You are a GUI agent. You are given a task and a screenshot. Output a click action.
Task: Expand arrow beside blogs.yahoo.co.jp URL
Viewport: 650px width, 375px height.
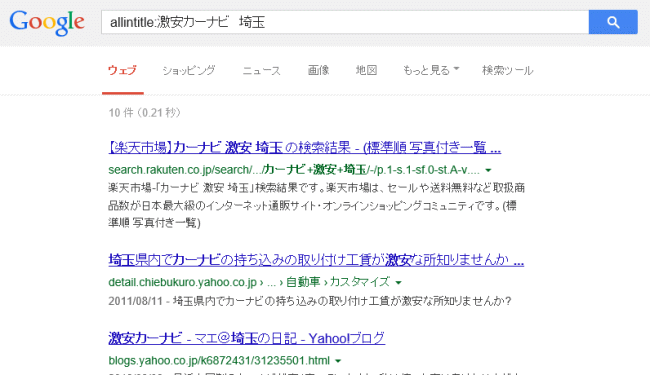[338, 361]
